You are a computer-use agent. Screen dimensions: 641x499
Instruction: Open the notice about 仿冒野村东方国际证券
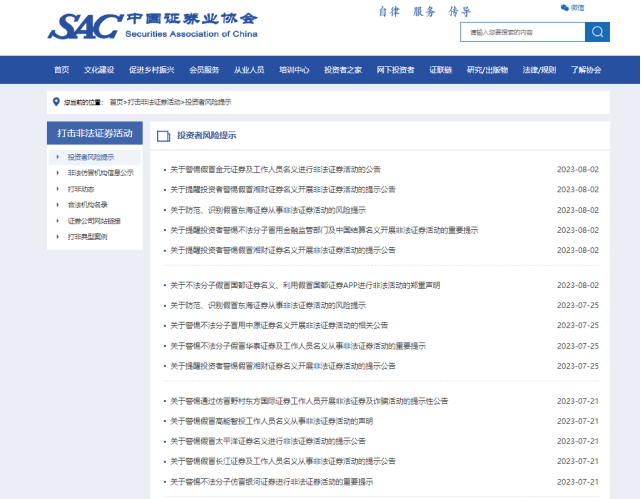[309, 401]
